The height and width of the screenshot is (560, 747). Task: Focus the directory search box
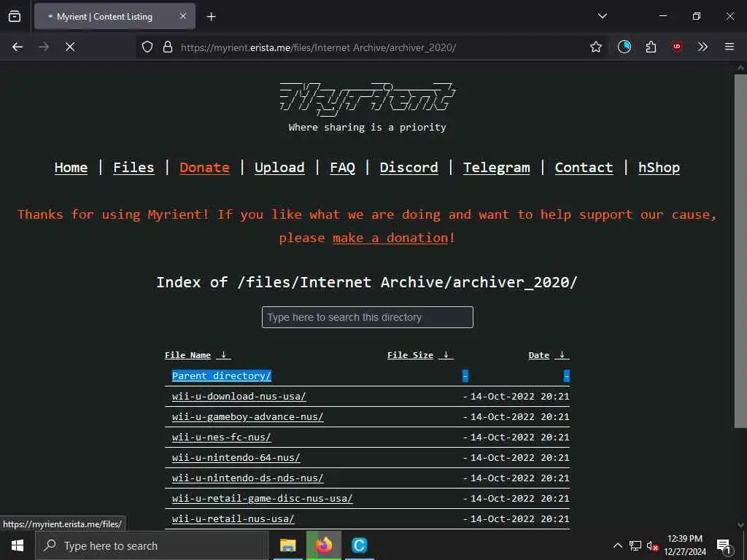coord(368,317)
